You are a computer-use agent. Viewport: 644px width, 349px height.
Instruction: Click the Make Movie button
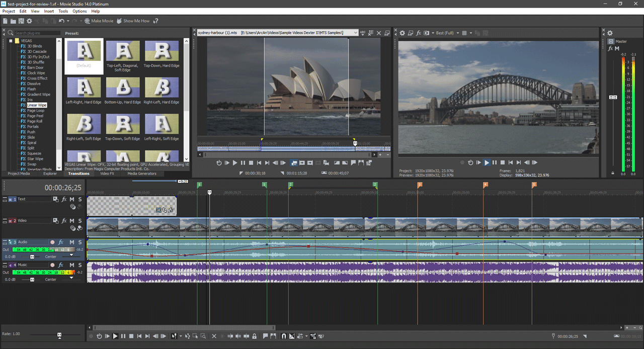point(99,21)
